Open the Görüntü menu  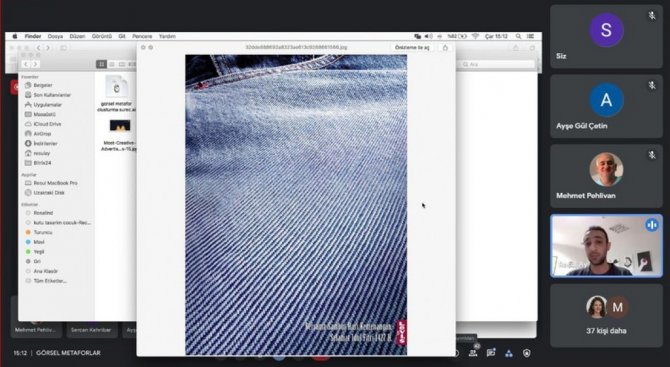[x=102, y=36]
